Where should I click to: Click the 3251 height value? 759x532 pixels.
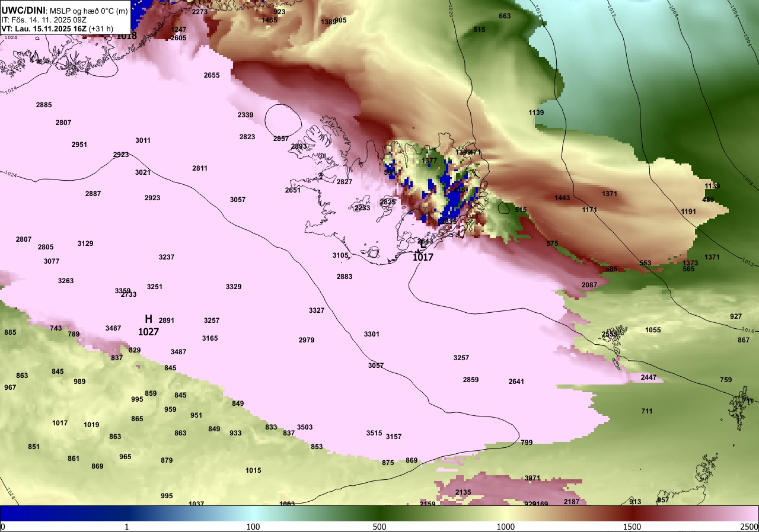(x=155, y=287)
